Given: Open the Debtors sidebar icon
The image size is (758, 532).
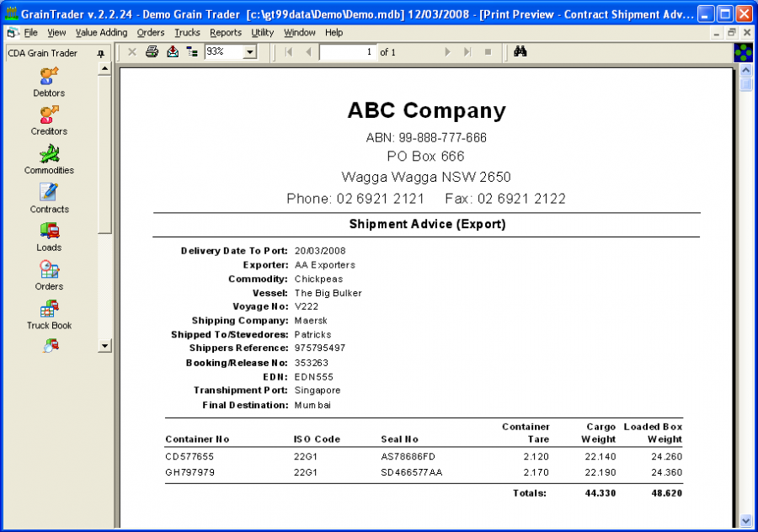Looking at the screenshot, I should coord(50,77).
